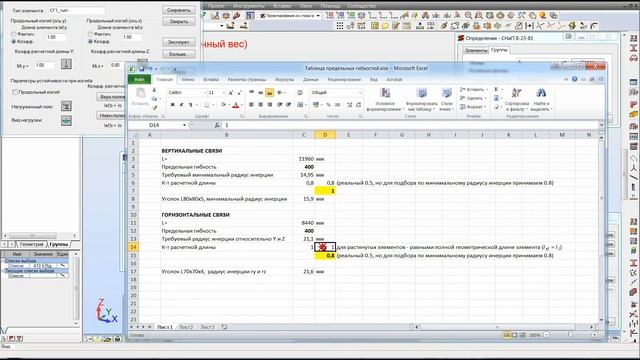This screenshot has width=640, height=360.
Task: Click the Сохранить button in dialog
Action: pyautogui.click(x=179, y=10)
